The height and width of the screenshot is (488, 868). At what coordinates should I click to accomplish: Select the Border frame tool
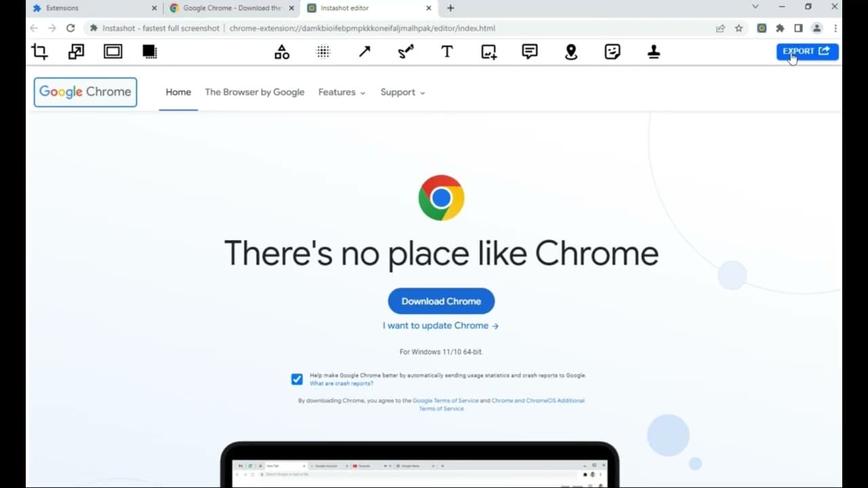tap(113, 52)
